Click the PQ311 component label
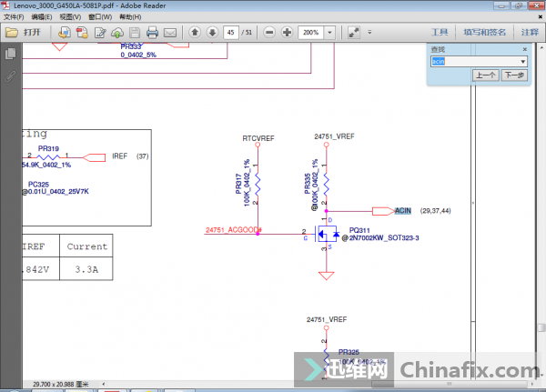 click(359, 230)
